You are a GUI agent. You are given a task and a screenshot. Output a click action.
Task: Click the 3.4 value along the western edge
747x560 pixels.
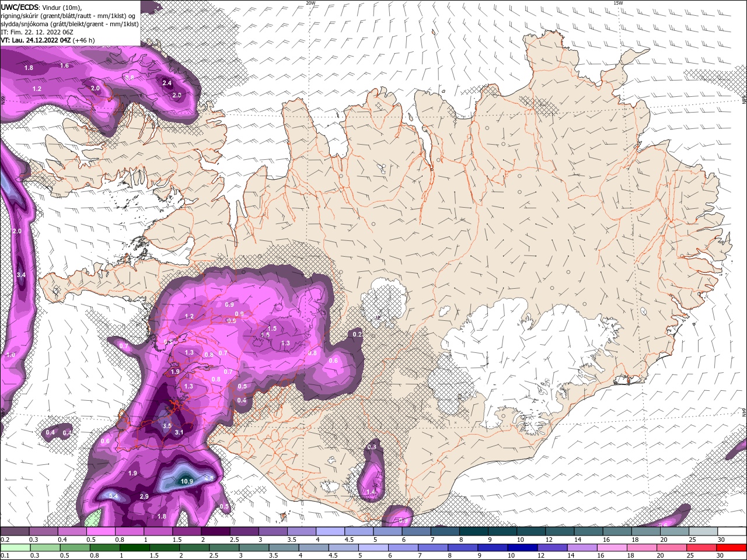pos(21,275)
